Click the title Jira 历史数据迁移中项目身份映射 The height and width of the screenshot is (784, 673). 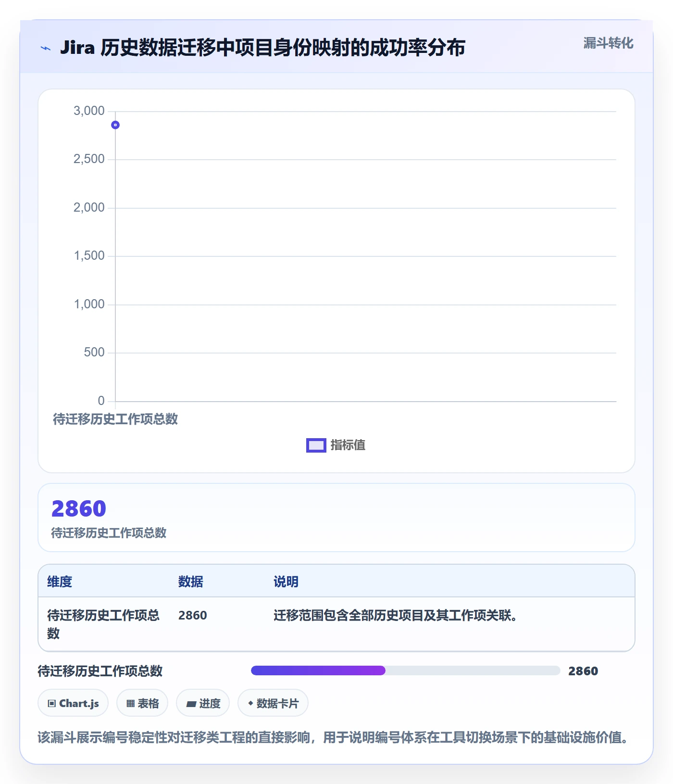262,48
